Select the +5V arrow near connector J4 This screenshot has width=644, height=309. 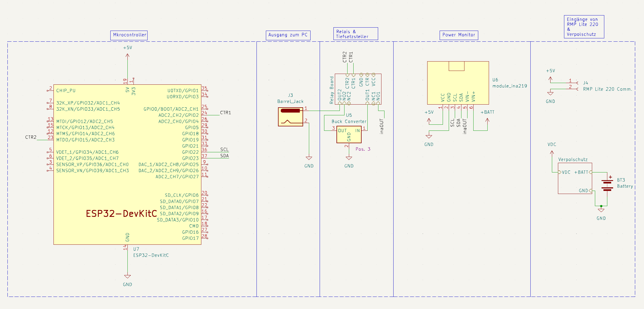551,79
